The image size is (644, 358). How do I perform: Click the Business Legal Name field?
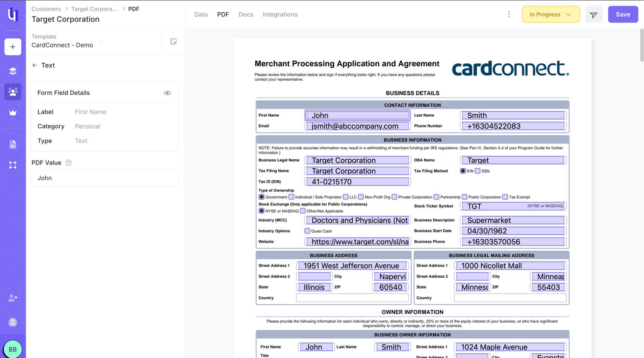[358, 160]
